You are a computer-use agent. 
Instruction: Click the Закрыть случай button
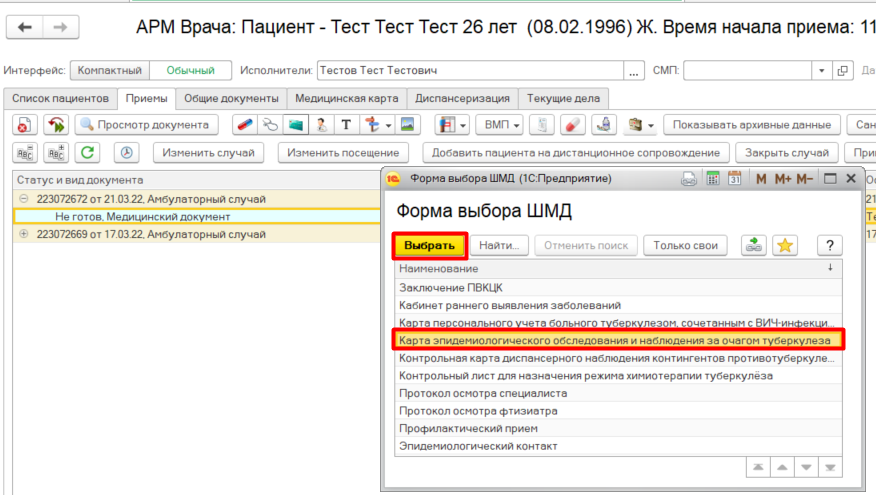tap(786, 153)
